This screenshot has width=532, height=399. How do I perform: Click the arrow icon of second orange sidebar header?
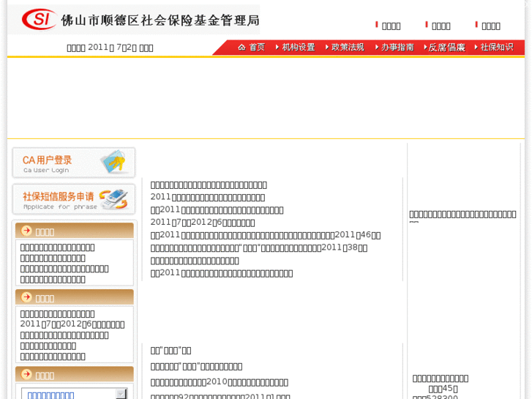tap(26, 297)
